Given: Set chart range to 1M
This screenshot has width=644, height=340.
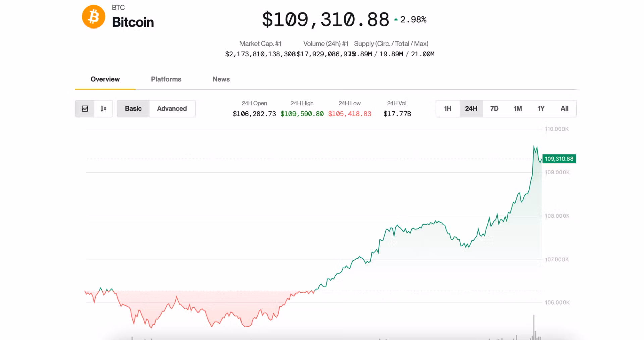Looking at the screenshot, I should pos(518,109).
